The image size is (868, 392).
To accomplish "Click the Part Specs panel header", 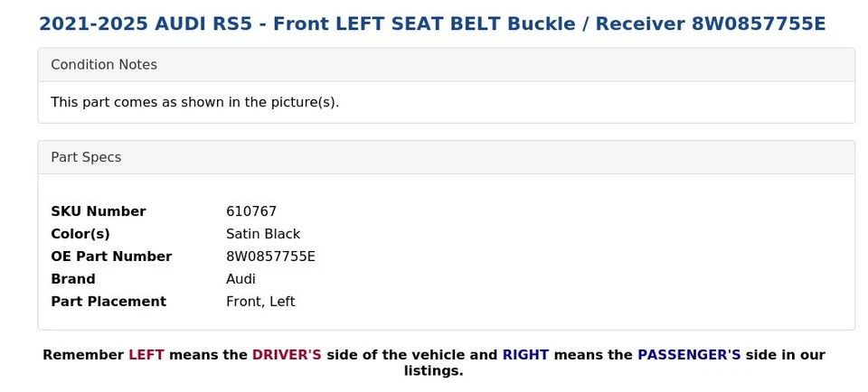I will click(86, 157).
